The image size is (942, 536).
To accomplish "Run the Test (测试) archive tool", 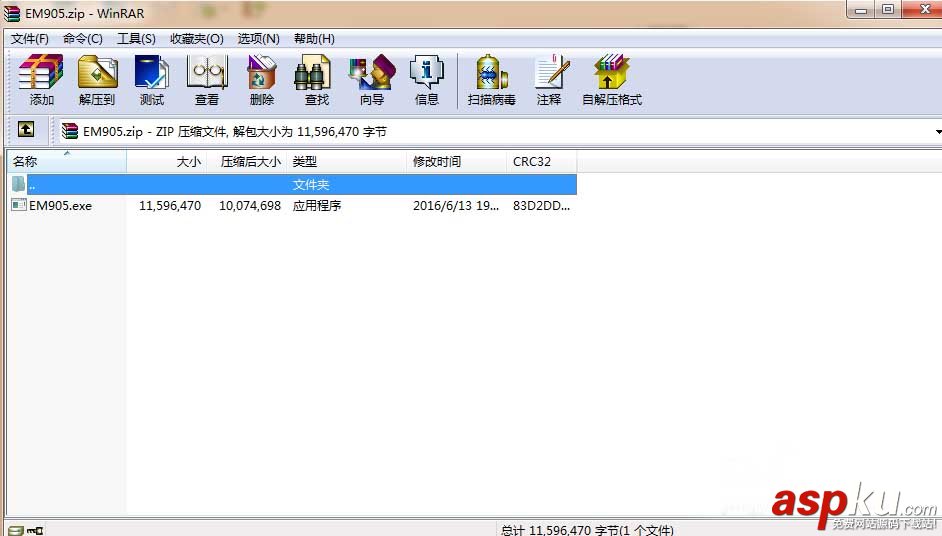I will 151,80.
